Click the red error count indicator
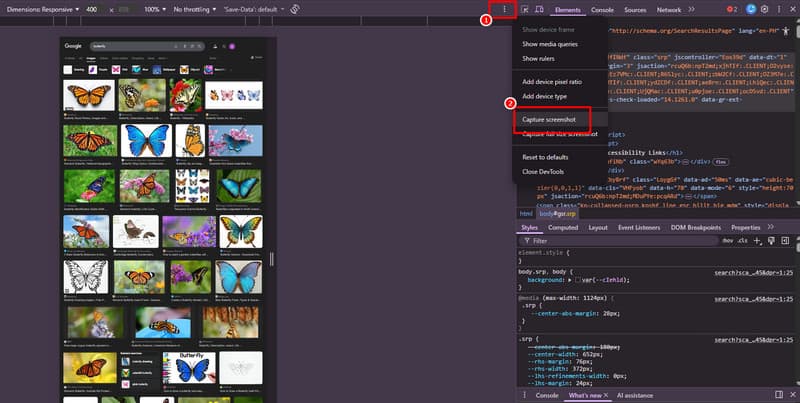This screenshot has height=403, width=800. click(x=733, y=9)
